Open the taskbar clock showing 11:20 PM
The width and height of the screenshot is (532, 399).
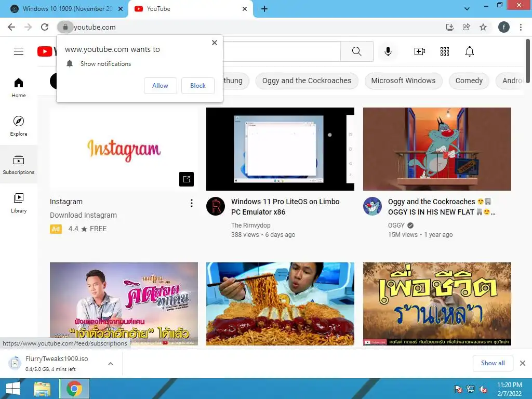click(509, 389)
